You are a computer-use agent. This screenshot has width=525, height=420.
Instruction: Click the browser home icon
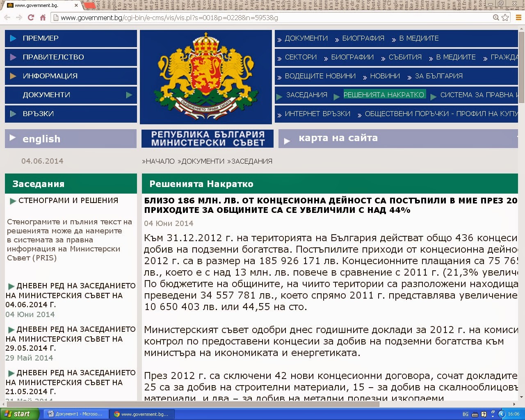(43, 18)
